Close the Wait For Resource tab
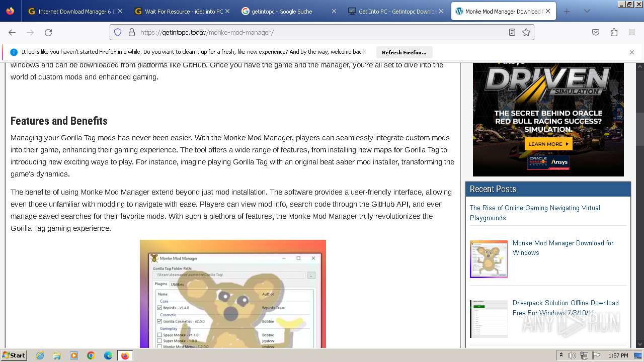 click(227, 11)
